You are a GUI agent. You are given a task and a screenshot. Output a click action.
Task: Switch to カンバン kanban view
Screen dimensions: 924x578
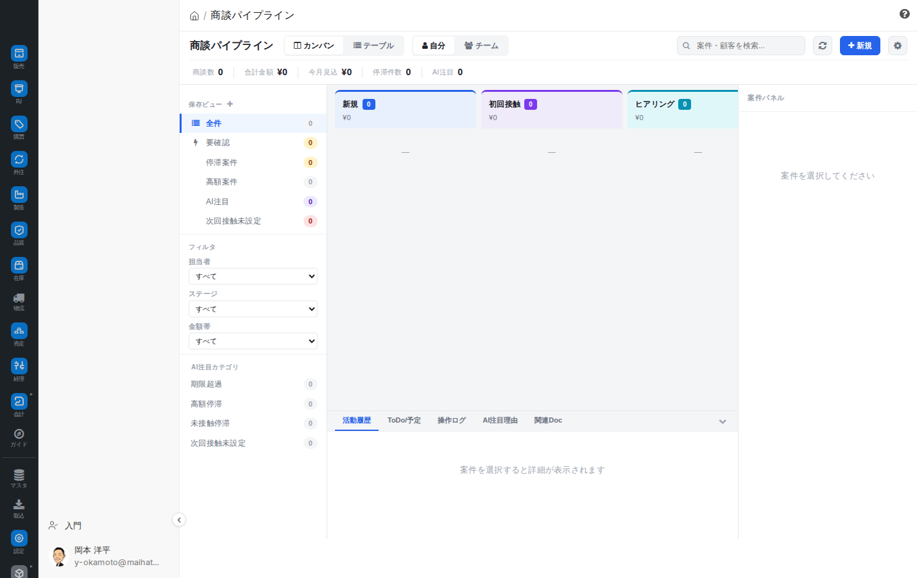tap(314, 46)
